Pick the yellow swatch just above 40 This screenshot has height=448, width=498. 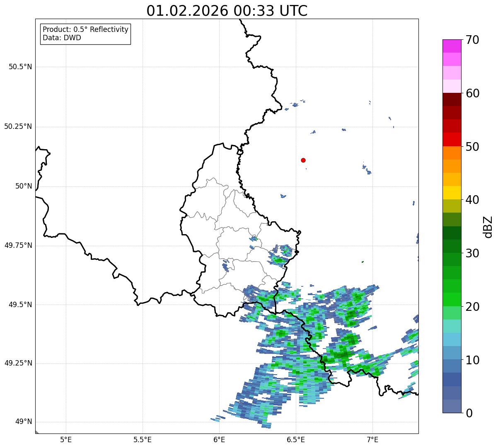[452, 193]
